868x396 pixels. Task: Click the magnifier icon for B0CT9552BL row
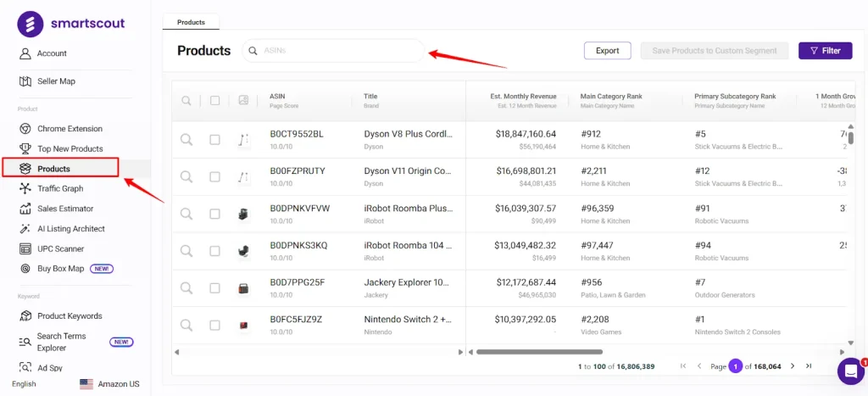click(x=186, y=140)
